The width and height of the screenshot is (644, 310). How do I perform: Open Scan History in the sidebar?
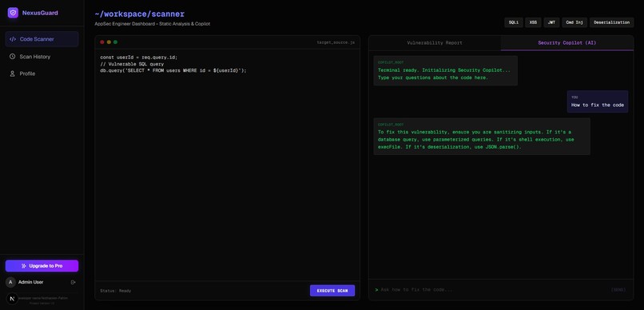[42, 57]
